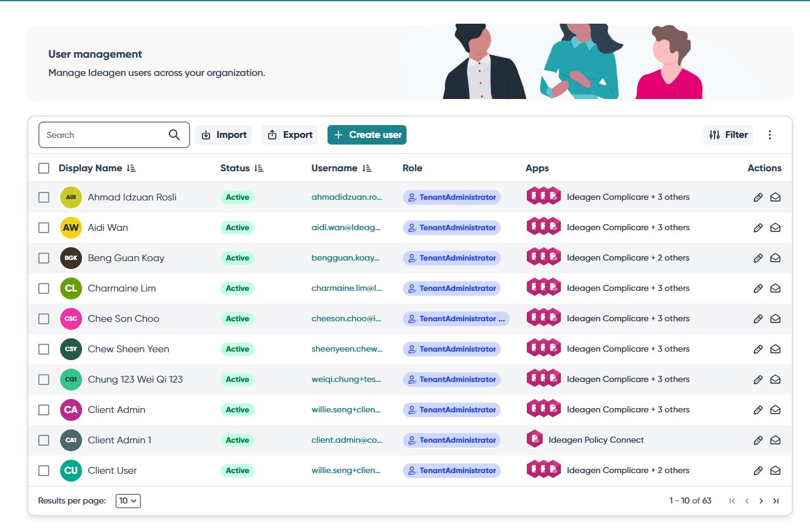Screen dimensions: 810x532
Task: Click the Role column header
Action: (x=413, y=168)
